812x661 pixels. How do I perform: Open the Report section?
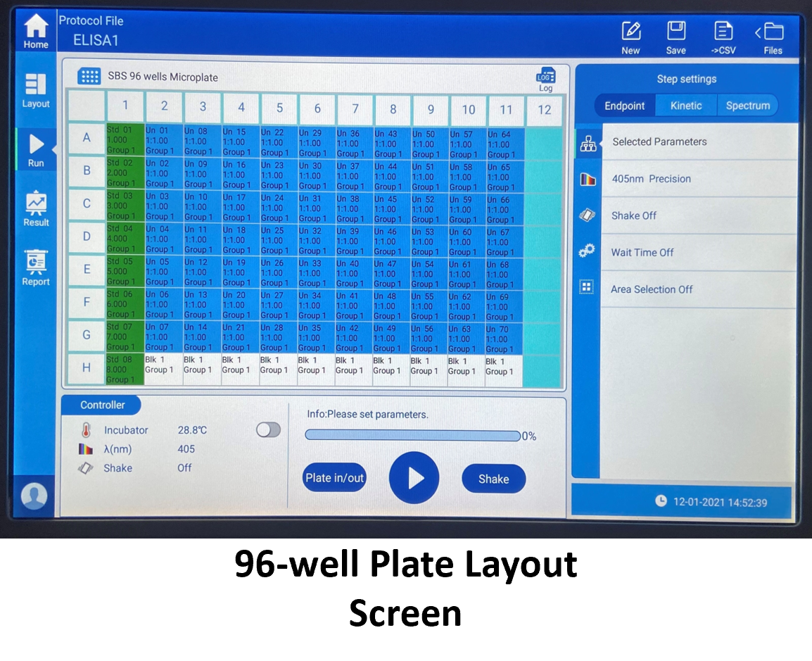36,268
